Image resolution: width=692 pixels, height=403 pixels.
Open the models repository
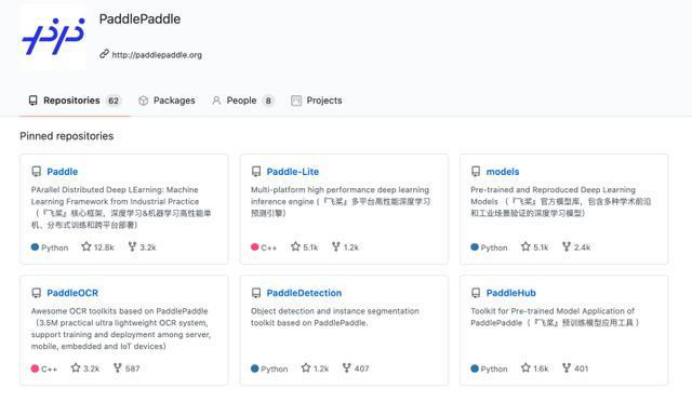coord(502,172)
